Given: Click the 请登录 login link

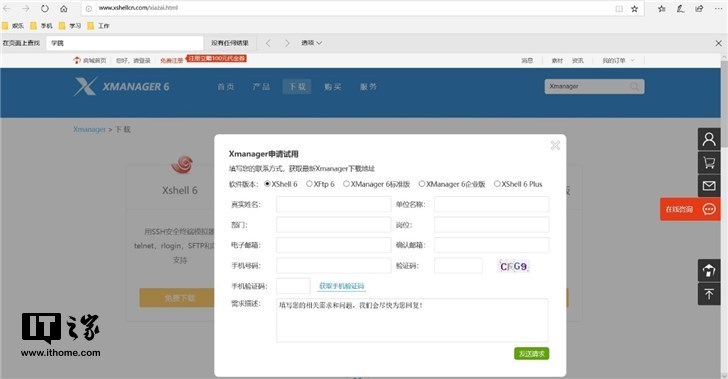Looking at the screenshot, I should pos(142,60).
